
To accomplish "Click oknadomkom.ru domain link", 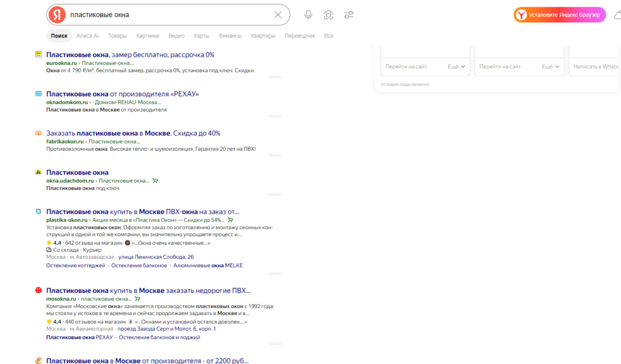I will (67, 102).
